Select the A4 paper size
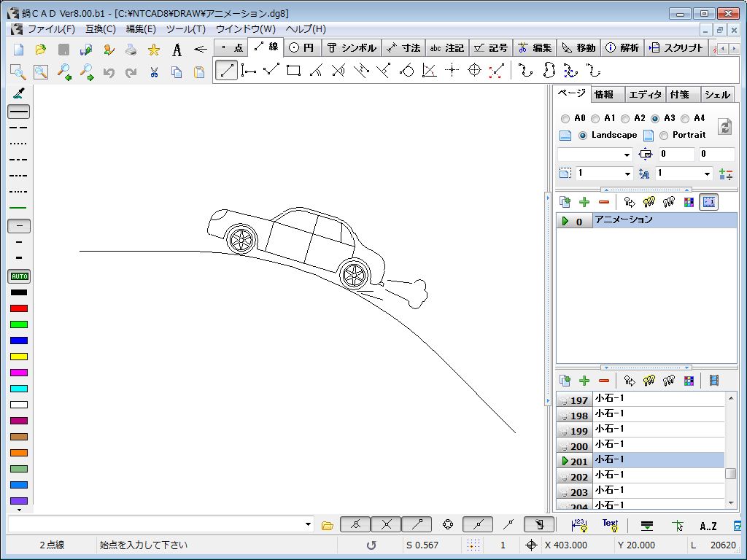This screenshot has height=560, width=747. 685,119
